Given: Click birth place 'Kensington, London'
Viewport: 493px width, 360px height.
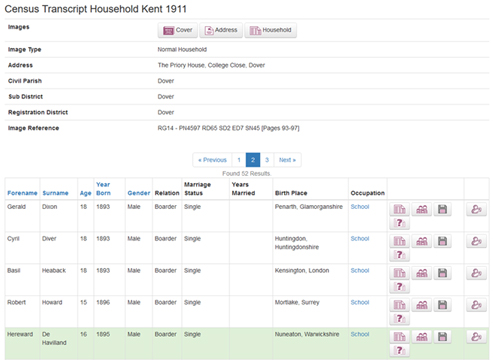Looking at the screenshot, I should pos(302,270).
